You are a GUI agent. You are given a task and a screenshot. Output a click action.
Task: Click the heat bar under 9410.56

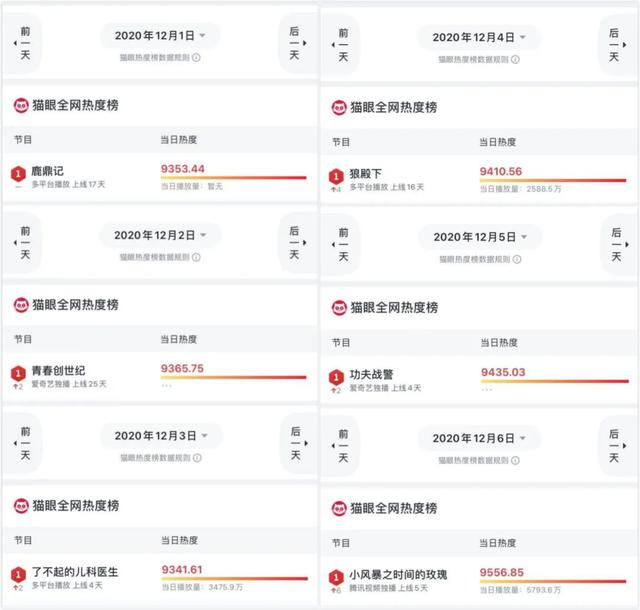[x=553, y=180]
